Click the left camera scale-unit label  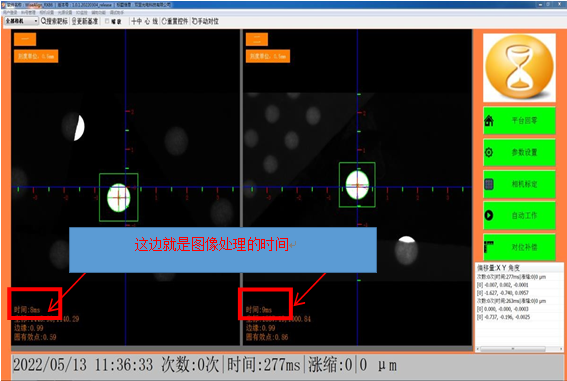(36, 56)
